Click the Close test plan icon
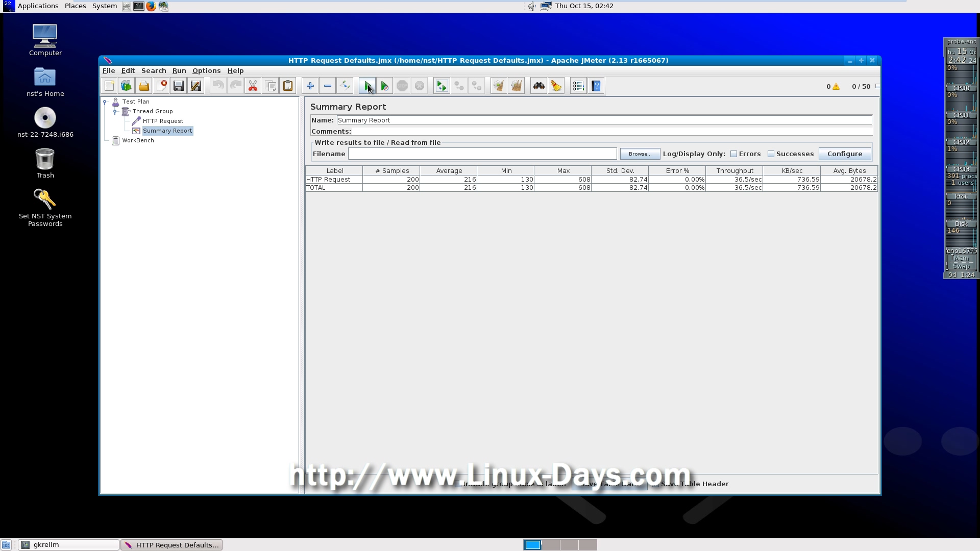 point(161,86)
